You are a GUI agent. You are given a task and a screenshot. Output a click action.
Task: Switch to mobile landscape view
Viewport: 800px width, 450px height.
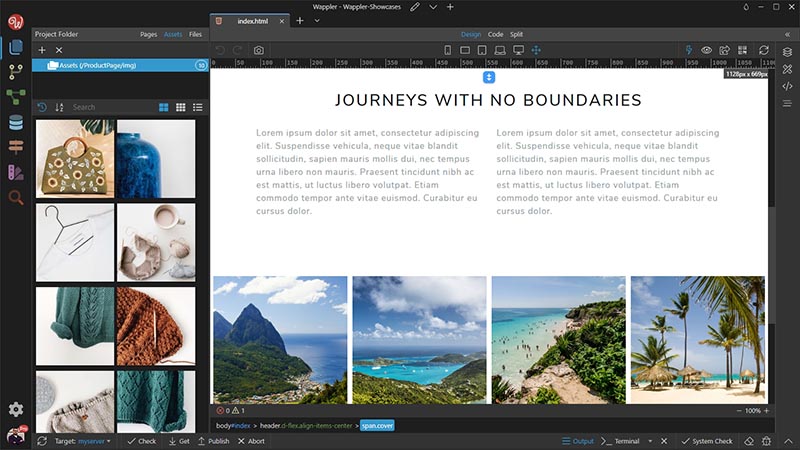[x=465, y=50]
